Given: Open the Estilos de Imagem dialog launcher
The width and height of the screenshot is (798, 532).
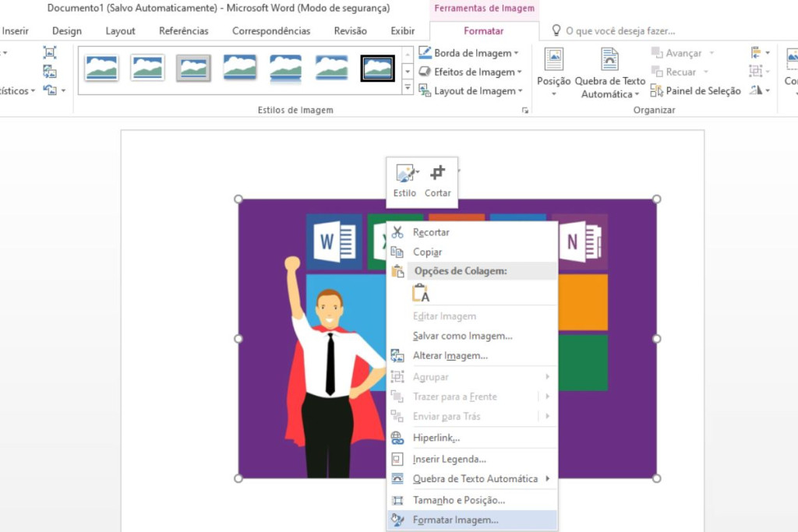Looking at the screenshot, I should coord(525,111).
